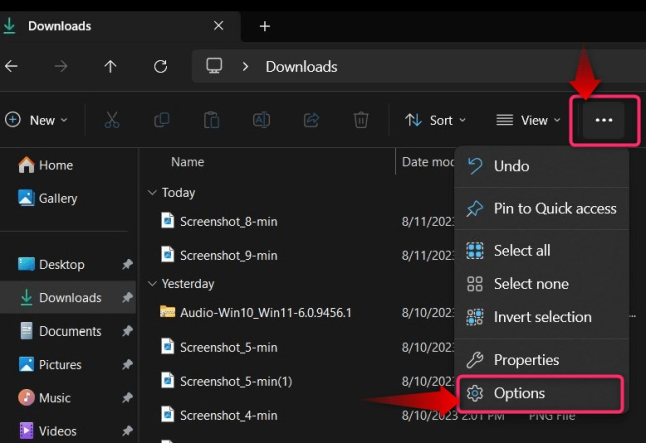This screenshot has height=443, width=646.
Task: Open Music in the sidebar
Action: tap(44, 398)
